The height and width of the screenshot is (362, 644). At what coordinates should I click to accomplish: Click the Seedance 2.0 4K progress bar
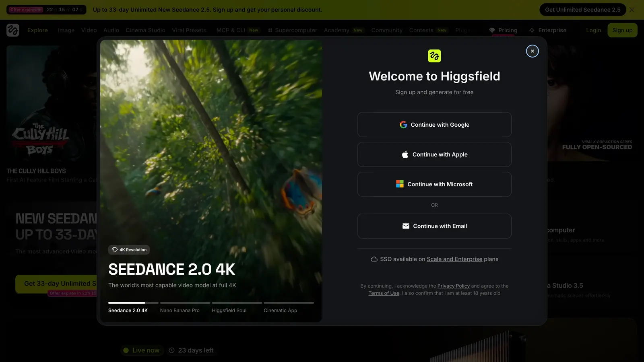(x=133, y=302)
